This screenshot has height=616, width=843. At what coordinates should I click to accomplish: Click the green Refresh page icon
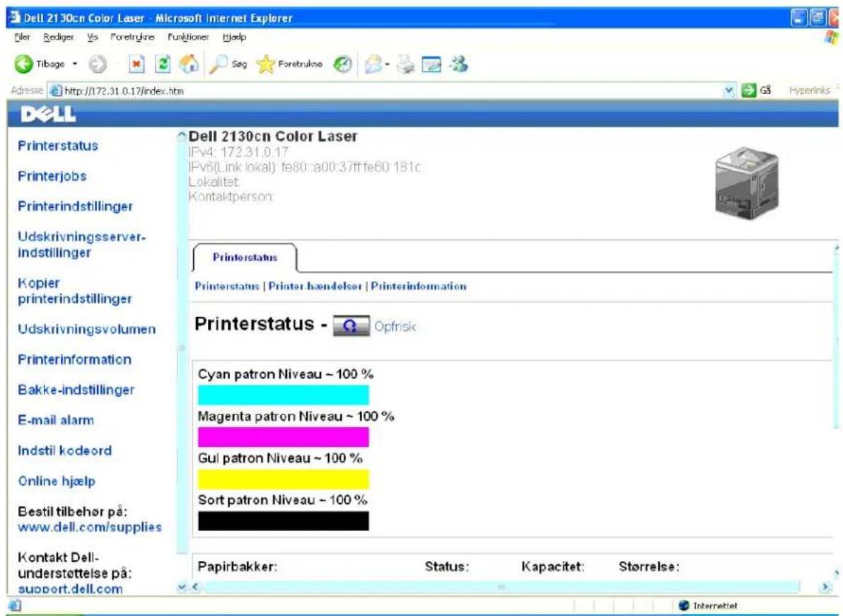[163, 64]
